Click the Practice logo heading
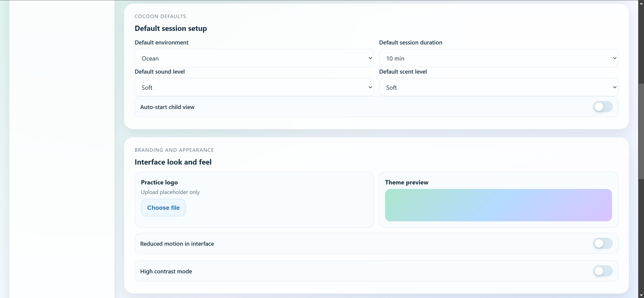The width and height of the screenshot is (644, 298). click(x=159, y=182)
